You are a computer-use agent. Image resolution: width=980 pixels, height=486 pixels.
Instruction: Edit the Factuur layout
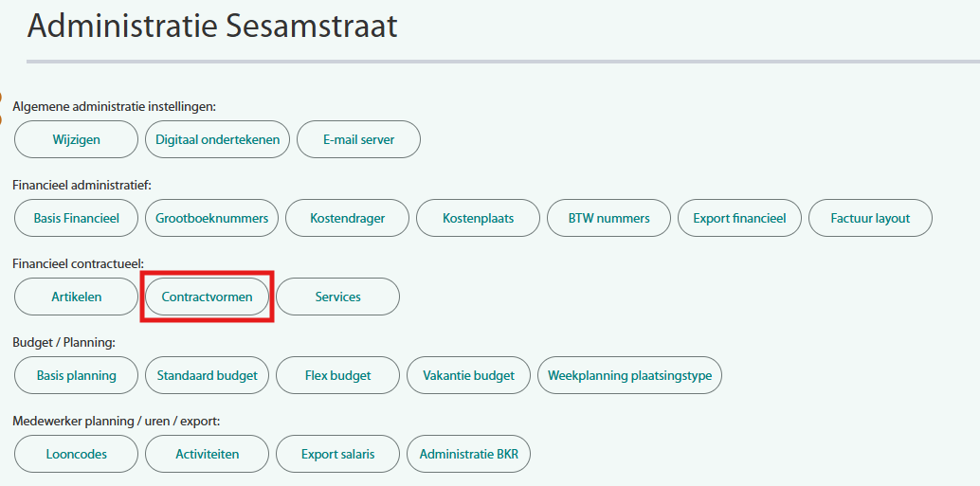[870, 218]
